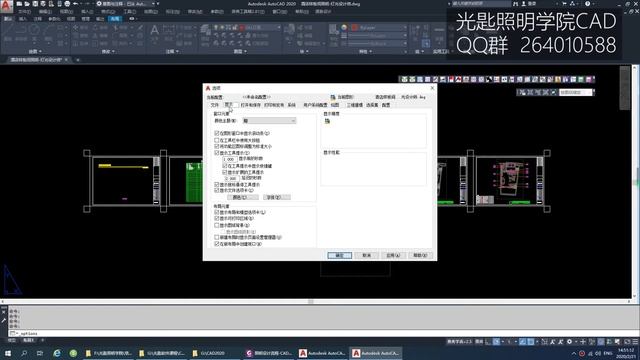Launch Internet Explorer from the taskbar

click(57, 353)
